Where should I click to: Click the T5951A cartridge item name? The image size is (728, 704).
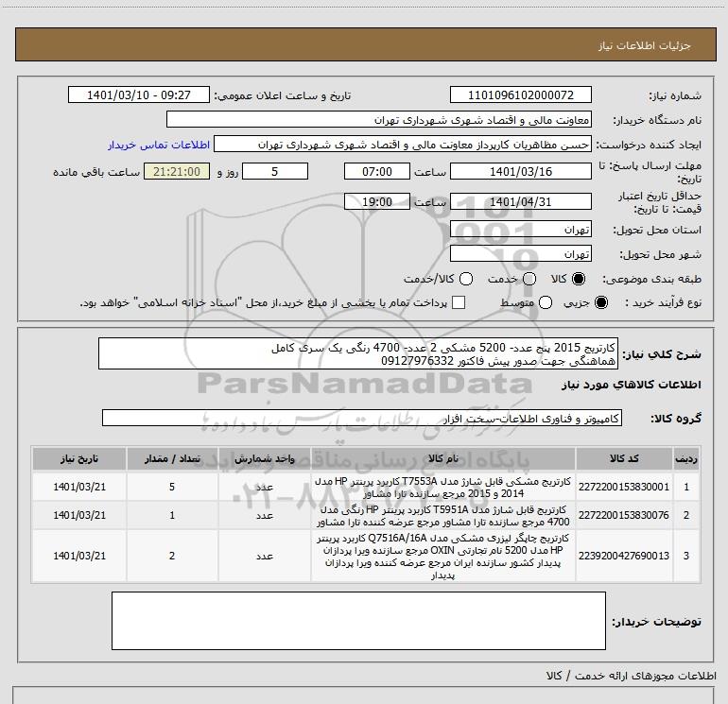pyautogui.click(x=443, y=516)
